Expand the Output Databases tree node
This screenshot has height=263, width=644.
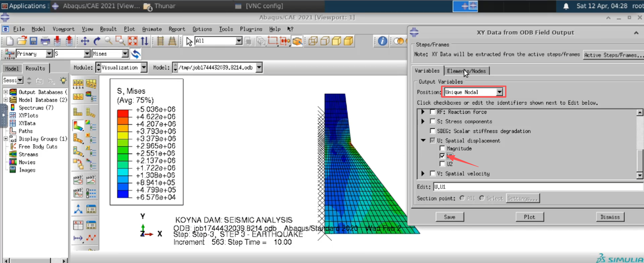(6, 92)
